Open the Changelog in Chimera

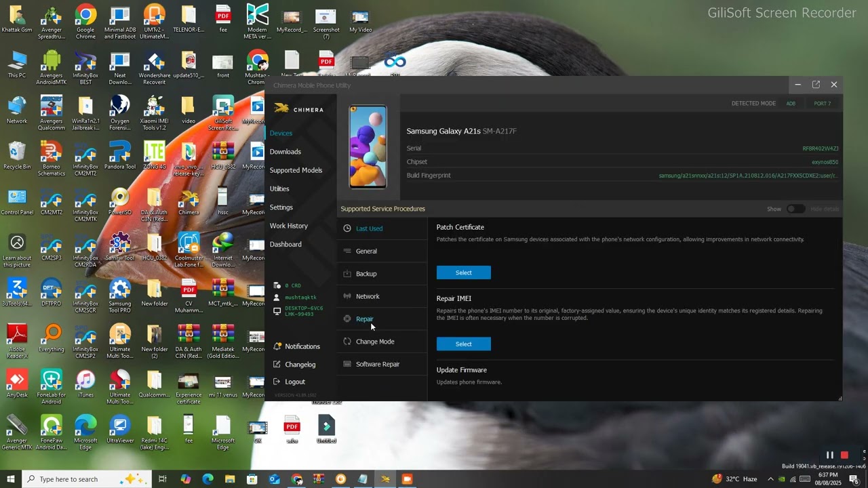[x=294, y=365]
